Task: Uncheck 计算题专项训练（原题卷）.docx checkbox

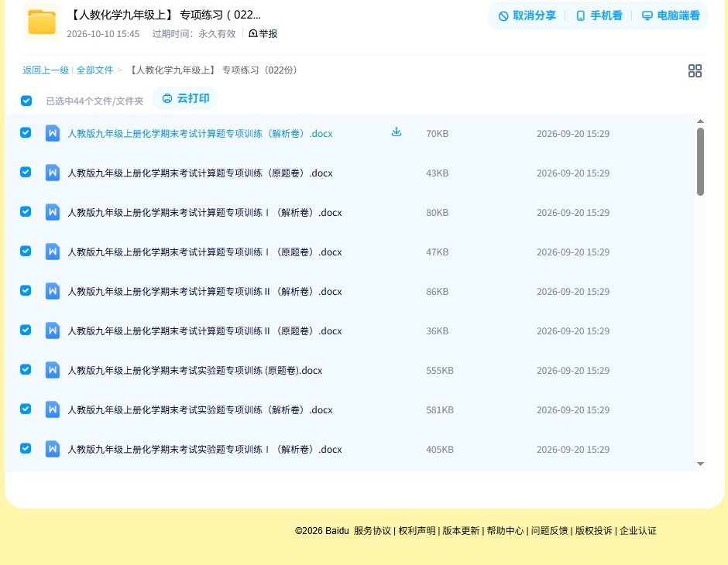Action: [26, 172]
